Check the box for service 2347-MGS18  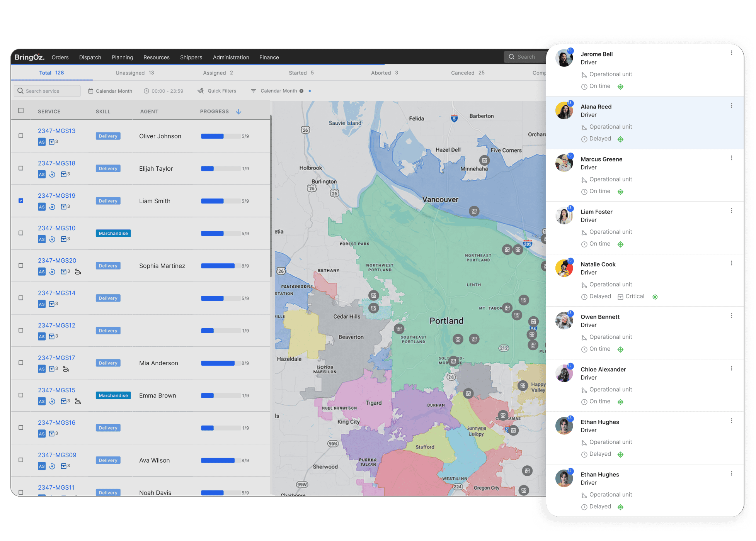21,168
